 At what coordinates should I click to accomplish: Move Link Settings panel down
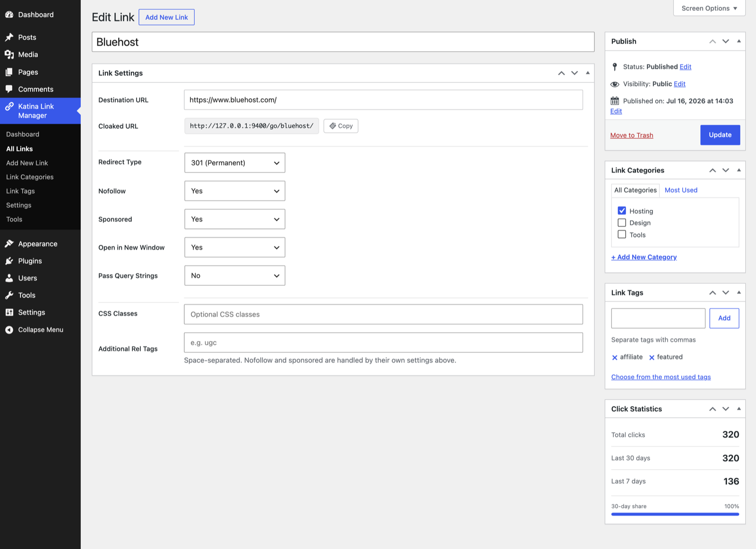click(x=575, y=73)
